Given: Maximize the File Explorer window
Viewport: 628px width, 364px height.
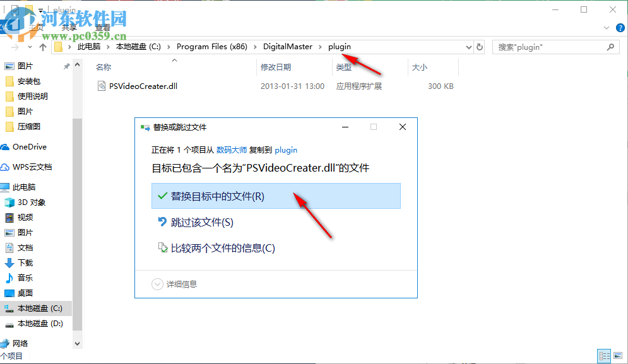Looking at the screenshot, I should pos(584,9).
